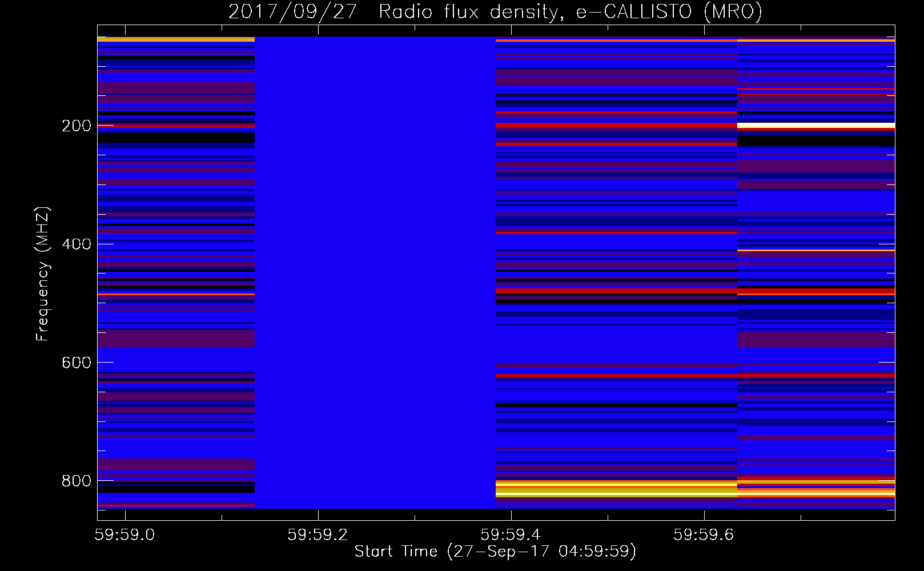Click the 59:59.4 time tick label
Viewport: 924px width, 571px height.
coord(511,534)
